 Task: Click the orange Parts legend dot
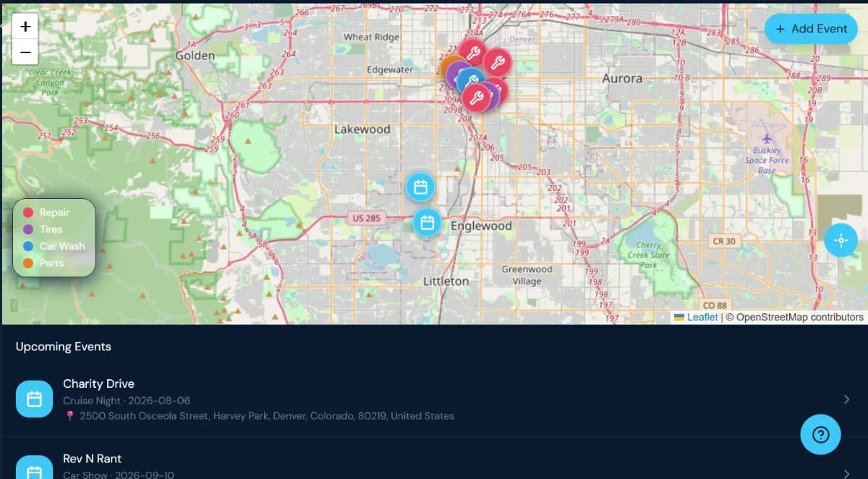click(28, 263)
